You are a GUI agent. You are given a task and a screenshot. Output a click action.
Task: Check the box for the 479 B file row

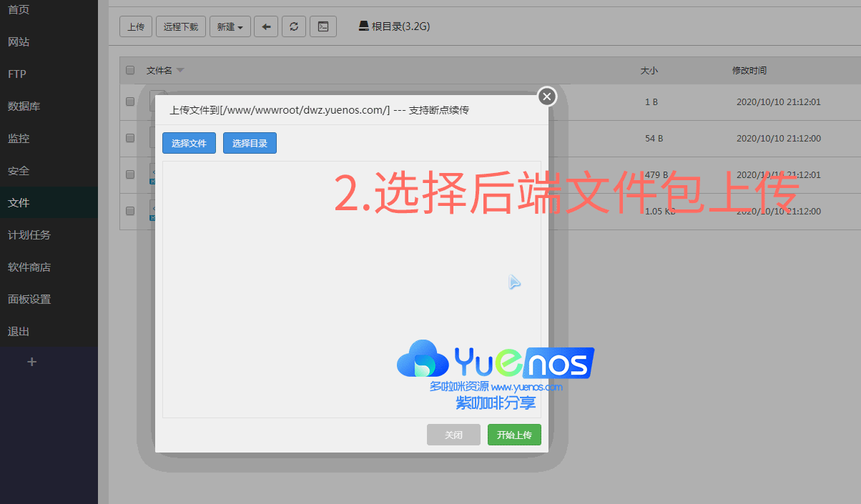(x=130, y=174)
